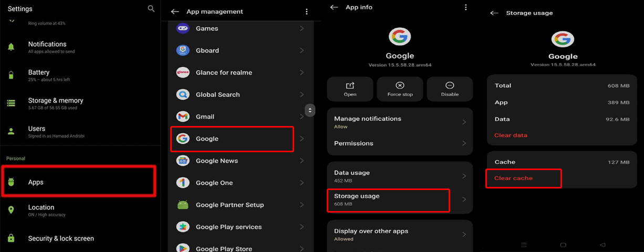Tap the Security & lock screen icon
The image size is (644, 252).
11,238
